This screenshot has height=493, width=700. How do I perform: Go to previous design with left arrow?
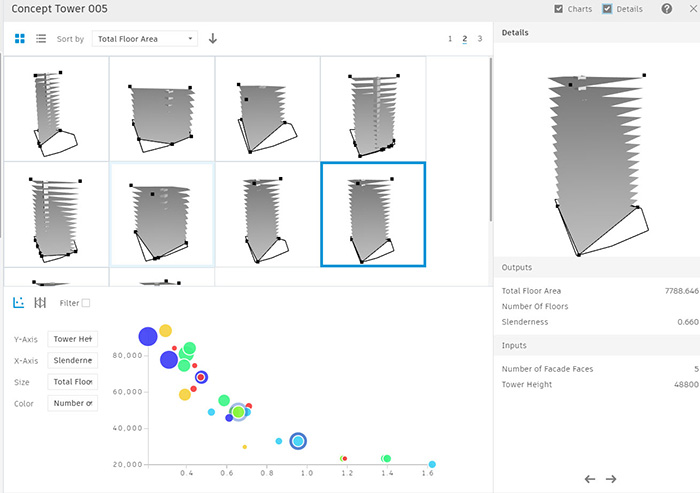click(590, 479)
